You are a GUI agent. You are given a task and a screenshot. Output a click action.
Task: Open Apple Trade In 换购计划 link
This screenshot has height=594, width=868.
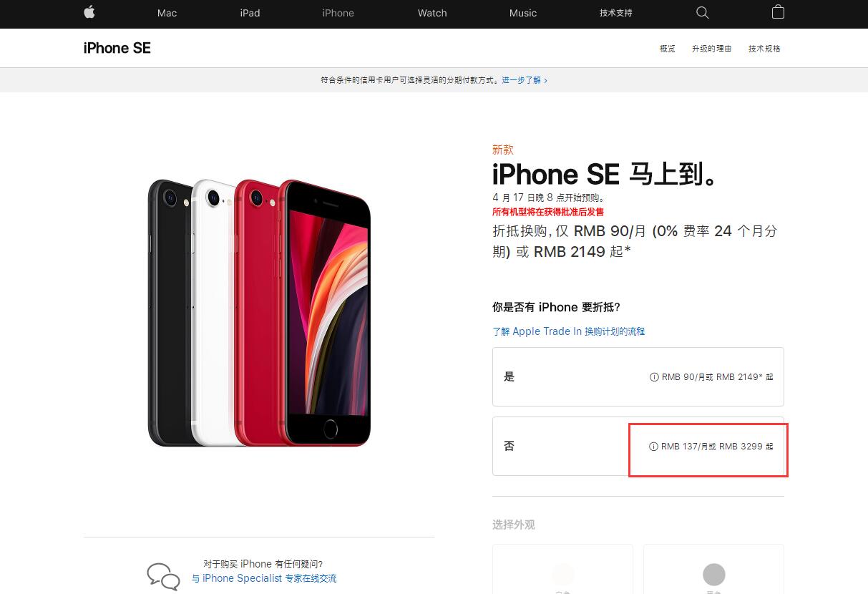pyautogui.click(x=569, y=331)
